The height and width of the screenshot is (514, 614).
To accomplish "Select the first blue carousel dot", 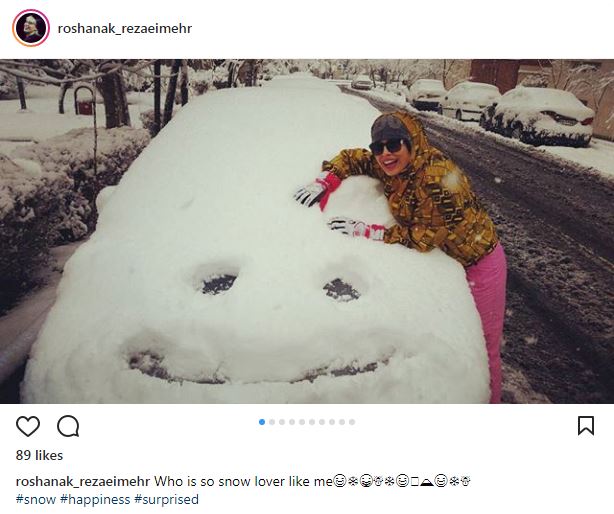I will point(262,422).
